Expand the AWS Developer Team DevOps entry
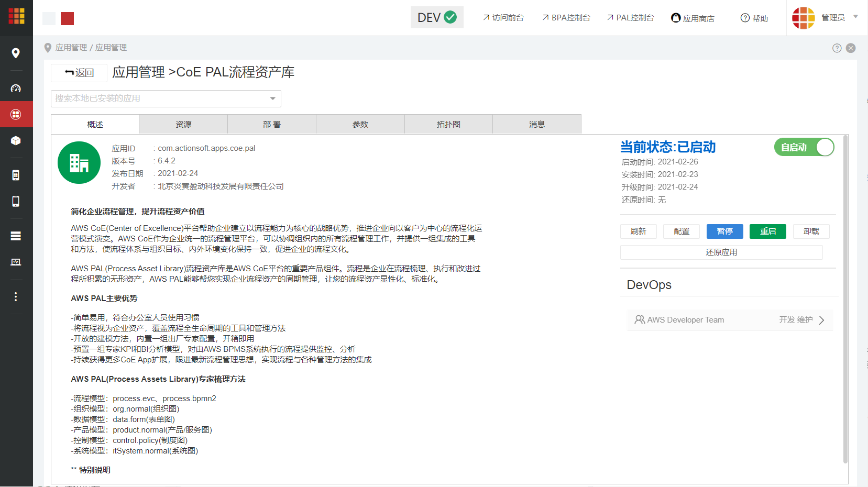This screenshot has height=487, width=868. pyautogui.click(x=821, y=319)
